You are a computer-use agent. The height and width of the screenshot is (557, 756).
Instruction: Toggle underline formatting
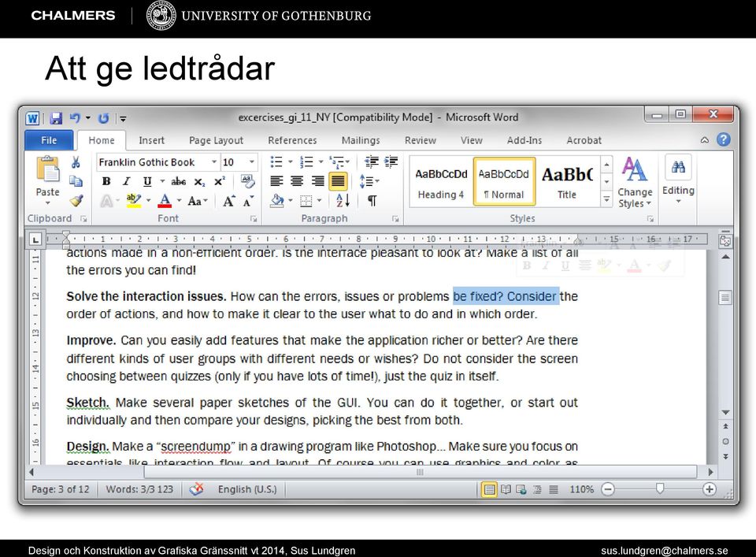click(x=147, y=181)
